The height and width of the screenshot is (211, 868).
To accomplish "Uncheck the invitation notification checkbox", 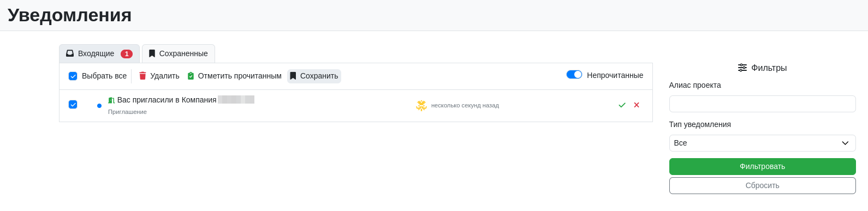I will pyautogui.click(x=73, y=104).
